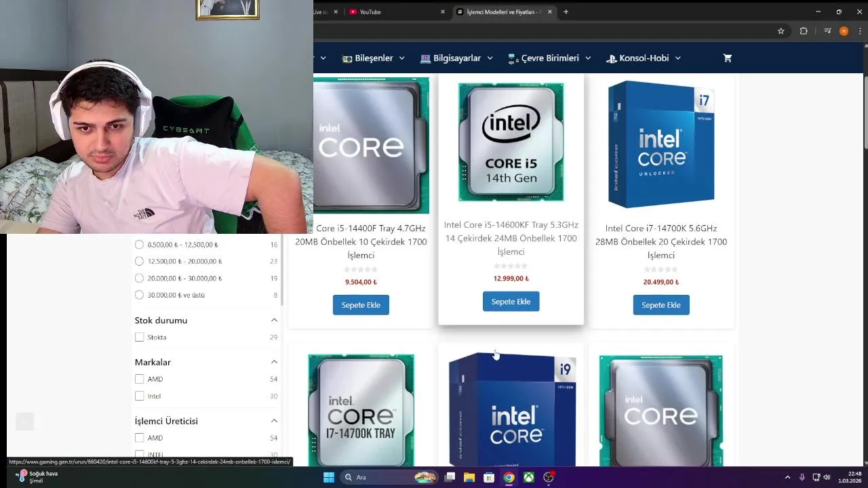Switch to the İşlemci Modelleri ve Fiyatları tab

[x=505, y=12]
